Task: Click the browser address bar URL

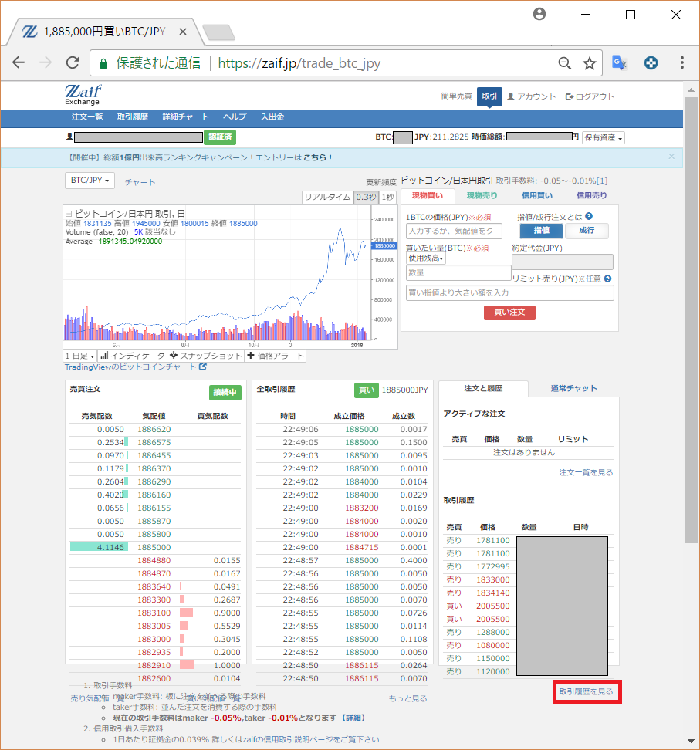Action: (299, 63)
